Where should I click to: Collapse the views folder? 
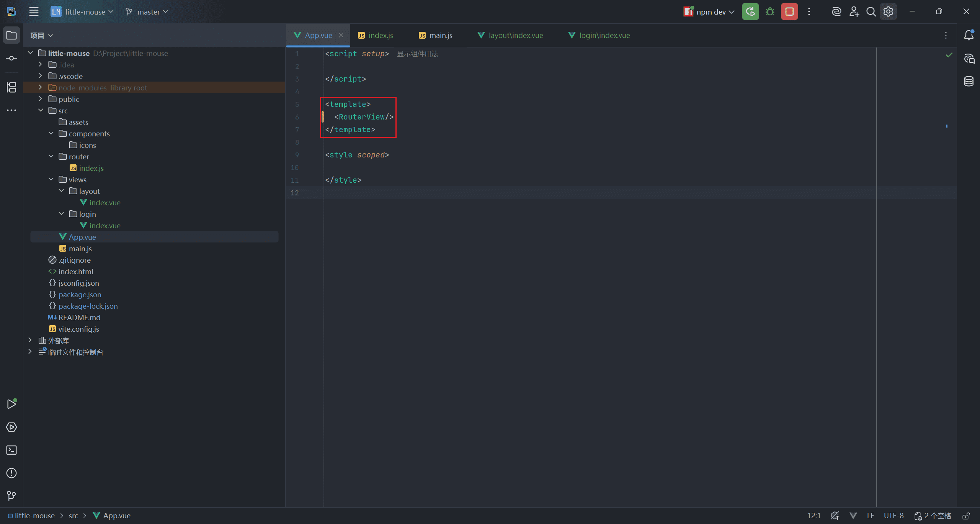point(51,179)
